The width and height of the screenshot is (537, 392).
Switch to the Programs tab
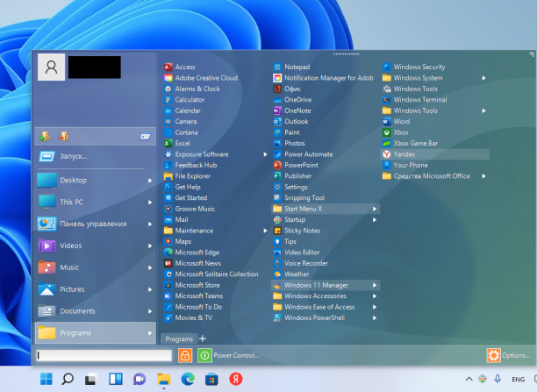tap(179, 339)
